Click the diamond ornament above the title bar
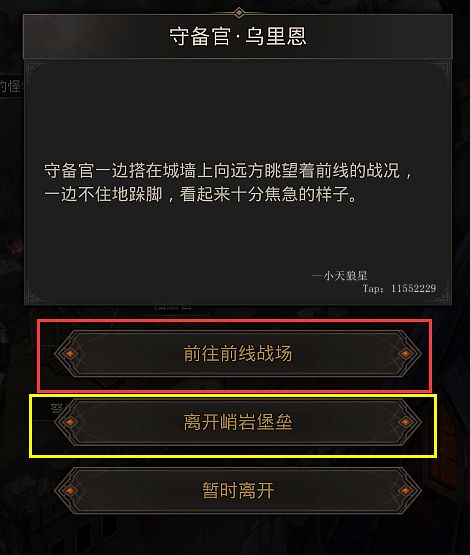Screen dimensions: 470x555 tap(239, 13)
